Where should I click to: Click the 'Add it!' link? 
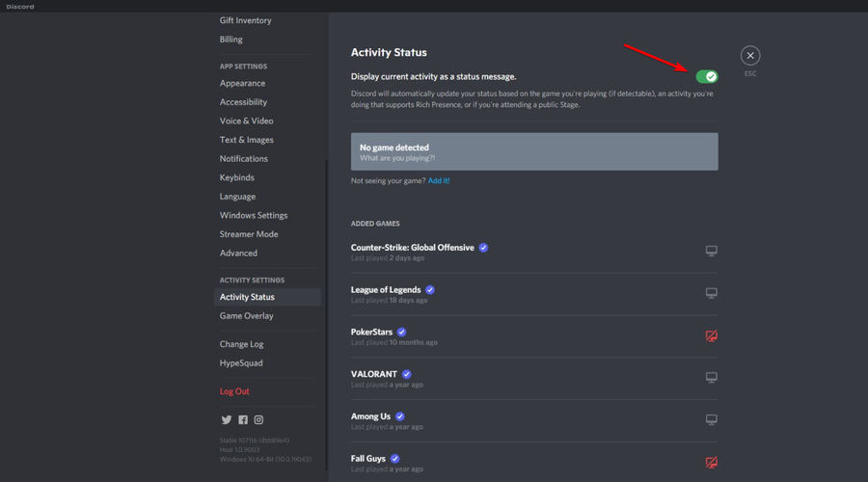pyautogui.click(x=439, y=181)
